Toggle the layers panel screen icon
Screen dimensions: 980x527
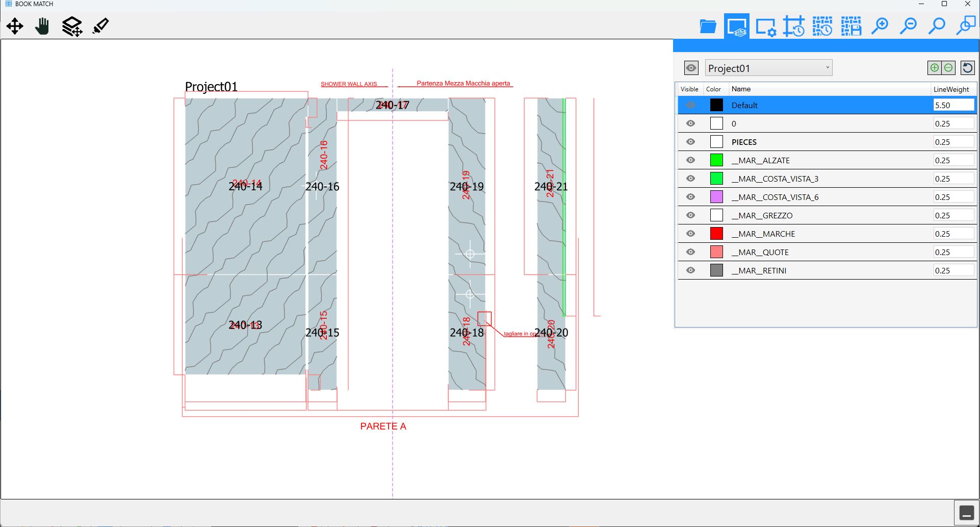click(737, 27)
